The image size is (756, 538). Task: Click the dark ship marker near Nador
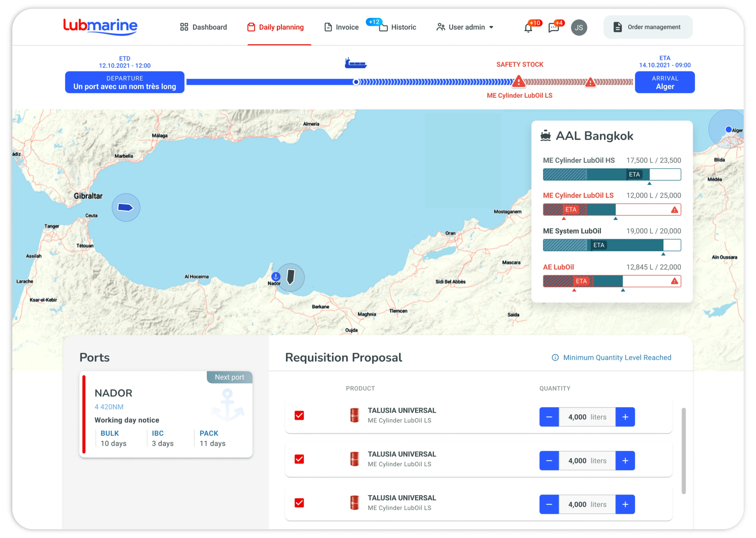pos(291,277)
